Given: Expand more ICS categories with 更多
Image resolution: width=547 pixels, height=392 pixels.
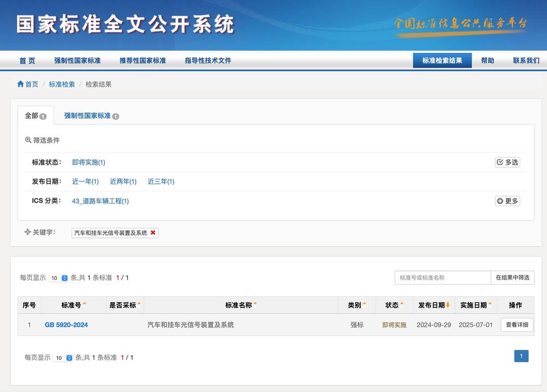Looking at the screenshot, I should [x=507, y=201].
